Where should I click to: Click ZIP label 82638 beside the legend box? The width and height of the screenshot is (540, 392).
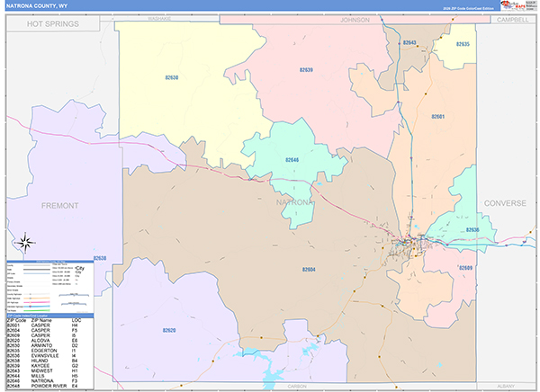[x=100, y=258]
